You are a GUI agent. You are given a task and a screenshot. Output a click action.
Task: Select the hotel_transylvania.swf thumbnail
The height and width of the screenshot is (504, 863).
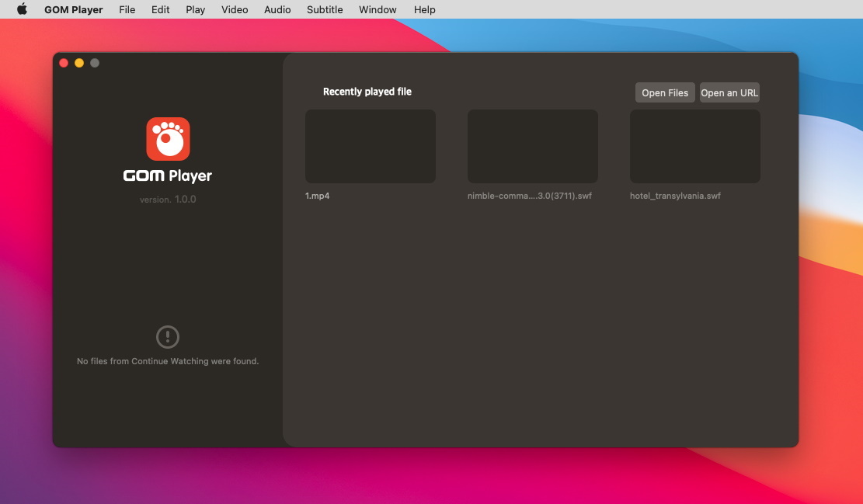tap(695, 146)
